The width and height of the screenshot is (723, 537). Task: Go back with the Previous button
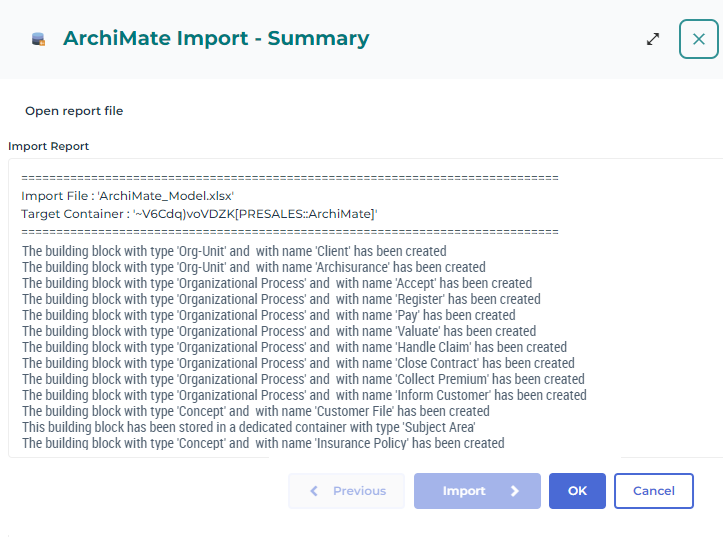347,491
